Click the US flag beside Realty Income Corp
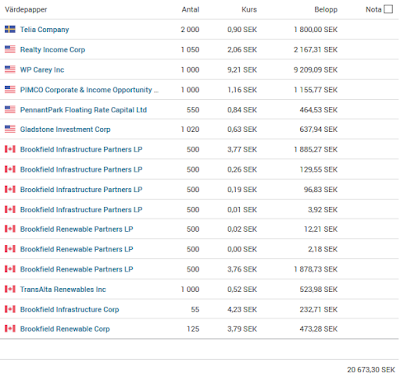This screenshot has width=400, height=377. click(x=10, y=49)
